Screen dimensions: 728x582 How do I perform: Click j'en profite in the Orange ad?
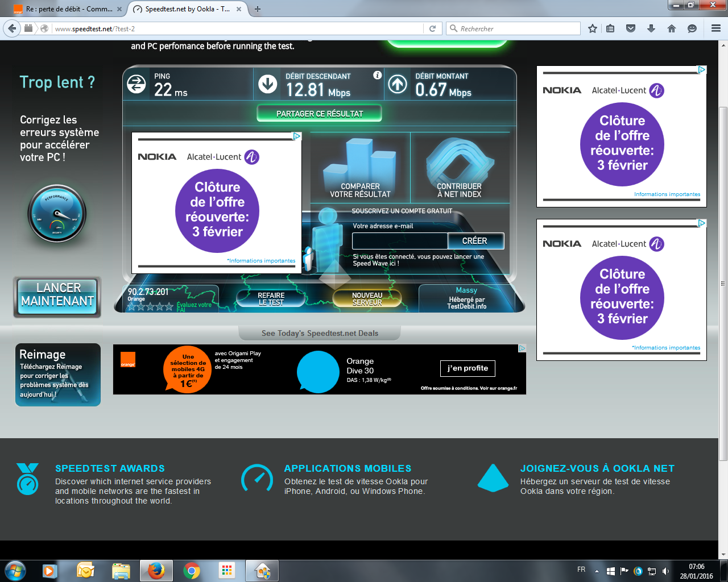pos(467,368)
